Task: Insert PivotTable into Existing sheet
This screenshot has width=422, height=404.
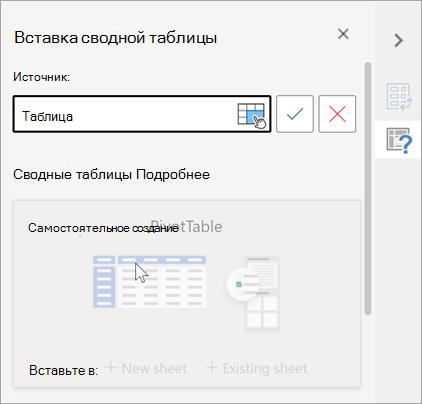Action: [x=256, y=368]
